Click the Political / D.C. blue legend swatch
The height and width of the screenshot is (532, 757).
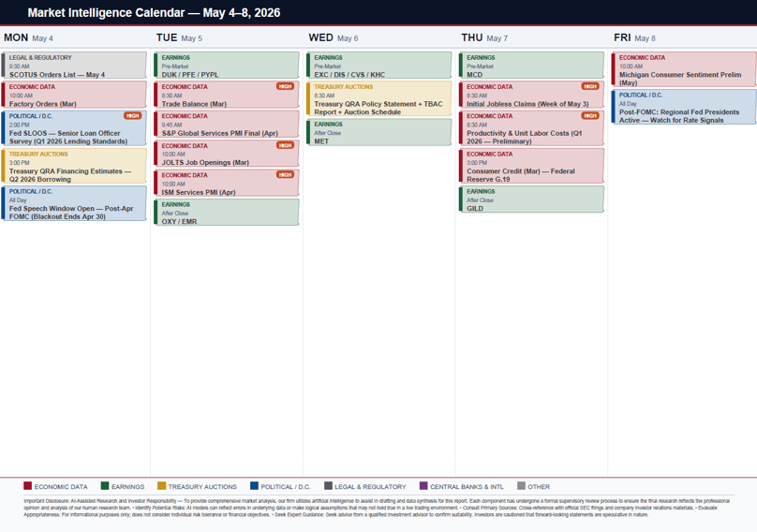[255, 486]
